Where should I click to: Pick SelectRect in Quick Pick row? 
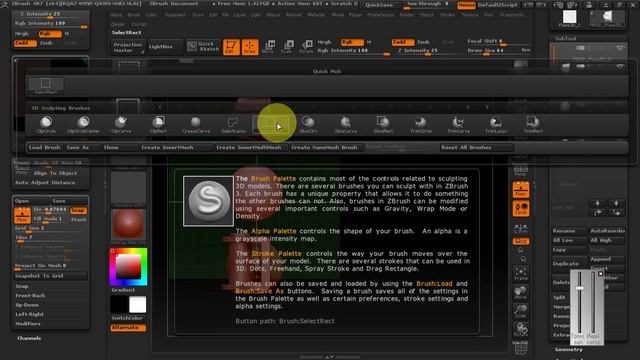pos(46,86)
